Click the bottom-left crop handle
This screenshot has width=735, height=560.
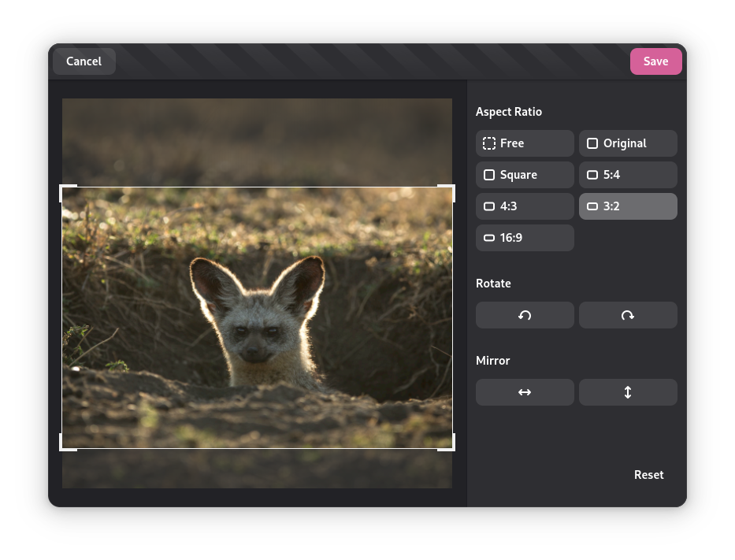[x=65, y=443]
